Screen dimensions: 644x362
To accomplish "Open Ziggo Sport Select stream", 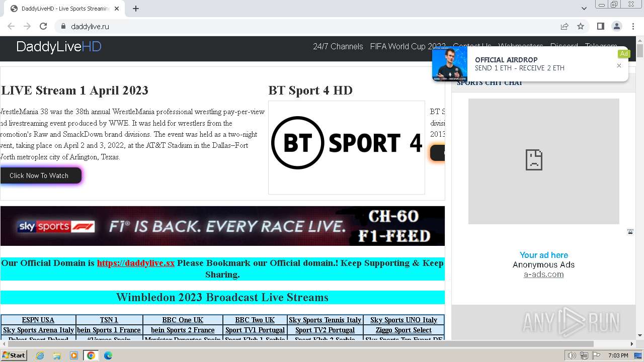I will pos(404,330).
